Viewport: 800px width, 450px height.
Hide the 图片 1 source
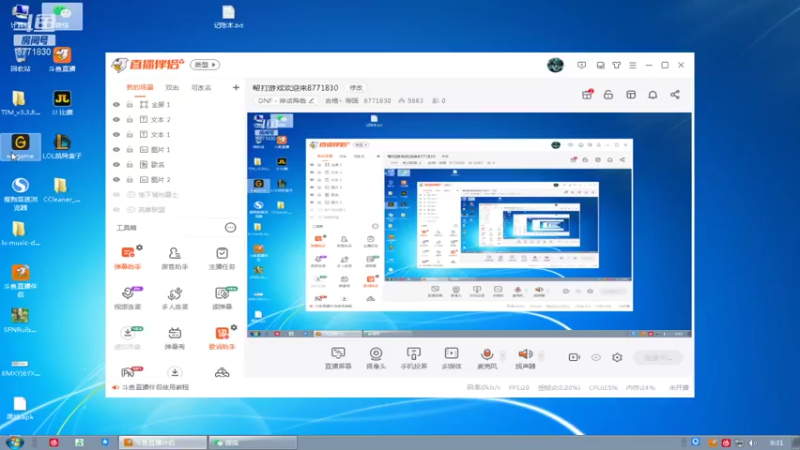click(116, 149)
